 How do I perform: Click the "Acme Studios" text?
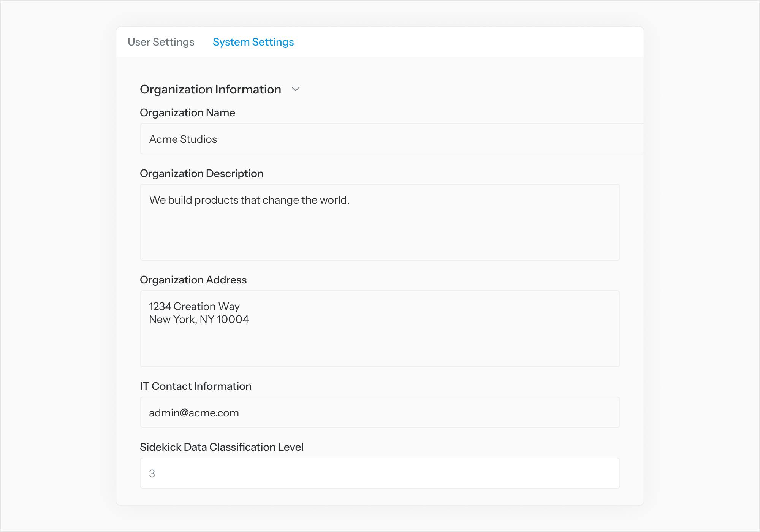point(183,139)
